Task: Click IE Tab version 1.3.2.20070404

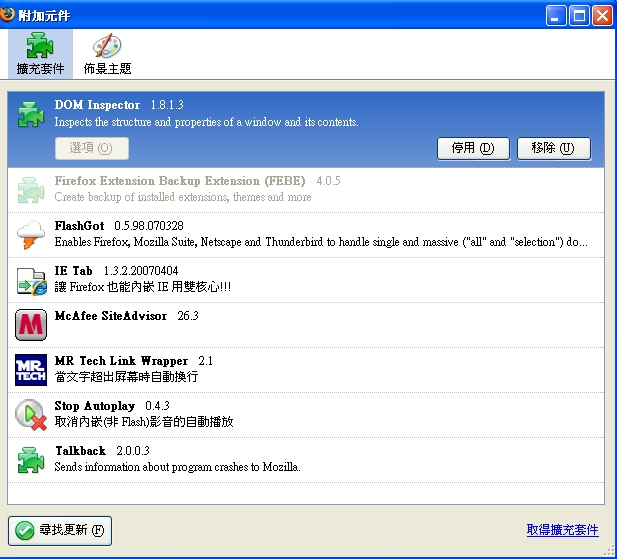Action: (141, 271)
